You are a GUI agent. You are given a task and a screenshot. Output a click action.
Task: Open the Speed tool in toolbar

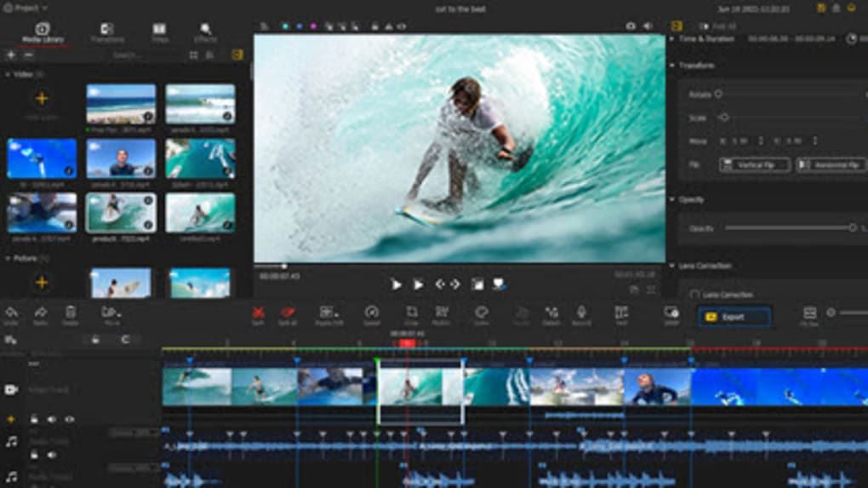pyautogui.click(x=372, y=313)
